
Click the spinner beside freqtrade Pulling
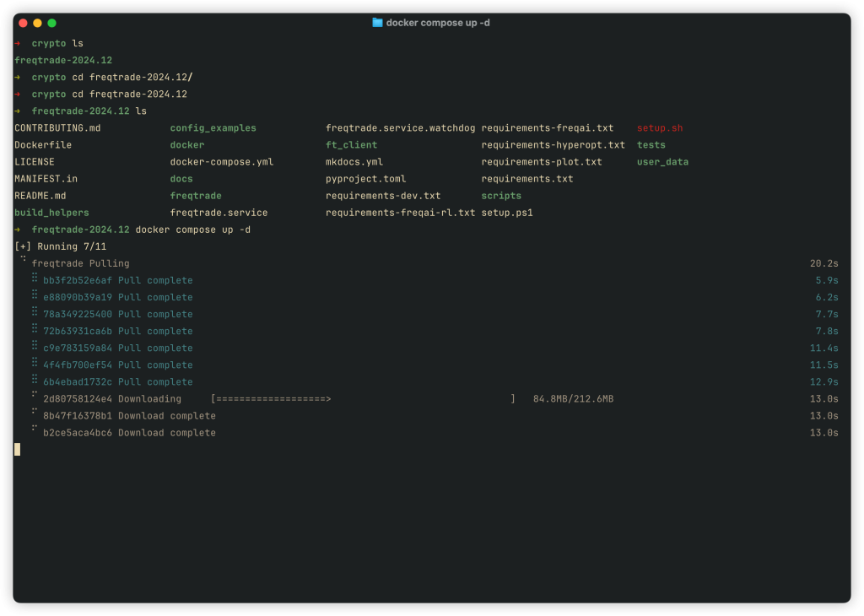point(24,261)
